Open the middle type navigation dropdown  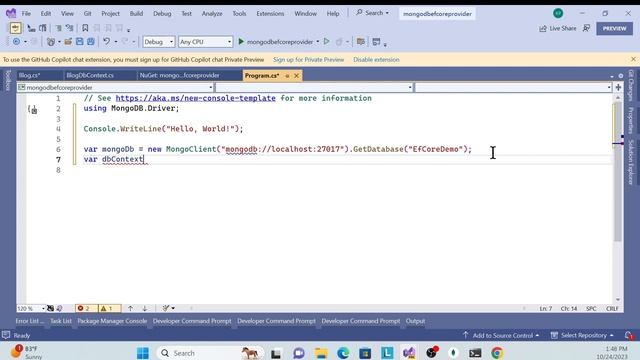point(314,87)
